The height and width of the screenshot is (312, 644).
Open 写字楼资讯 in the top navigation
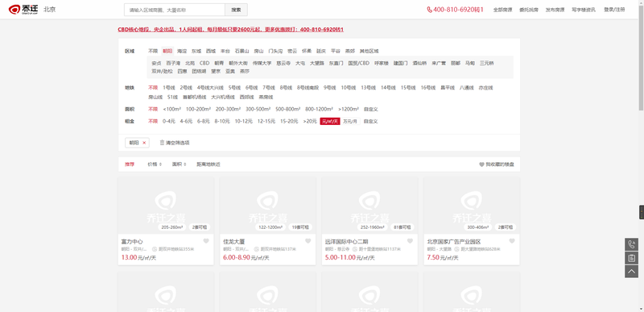(584, 10)
